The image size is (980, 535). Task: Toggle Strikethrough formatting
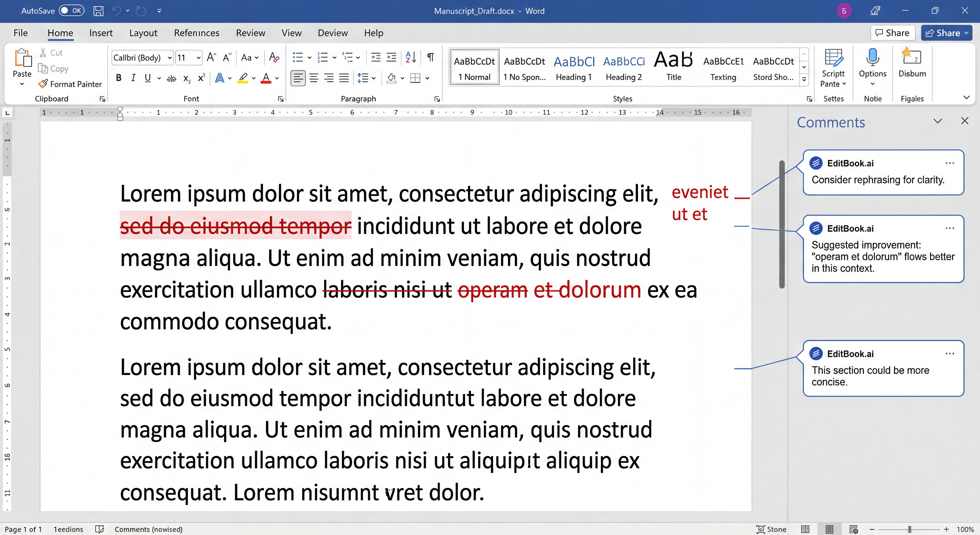172,78
